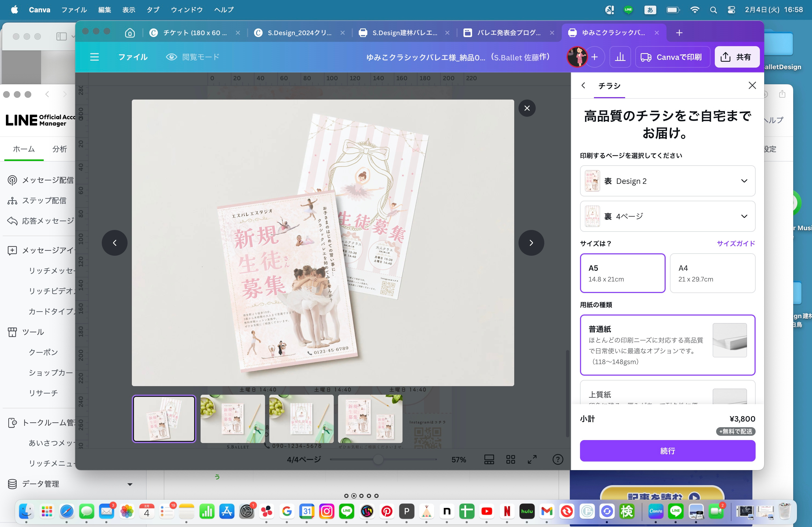This screenshot has width=812, height=527.
Task: Click 続行 continue button
Action: (667, 451)
